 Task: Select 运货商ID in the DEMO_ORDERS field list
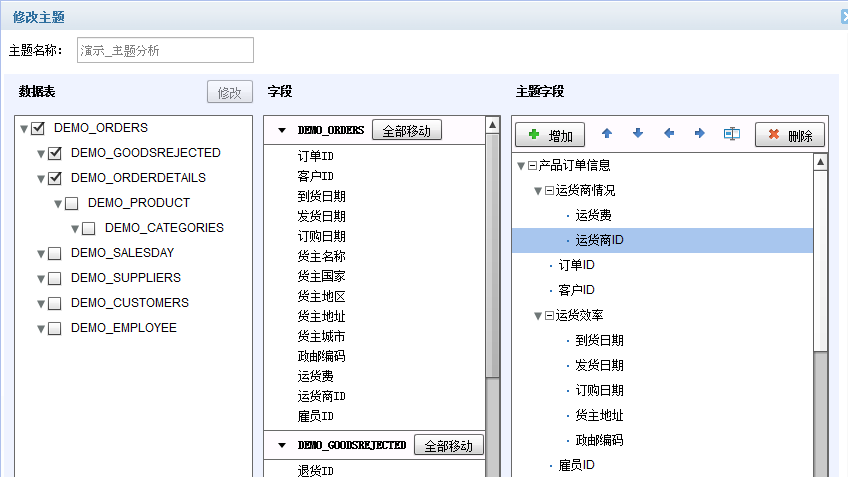click(321, 396)
